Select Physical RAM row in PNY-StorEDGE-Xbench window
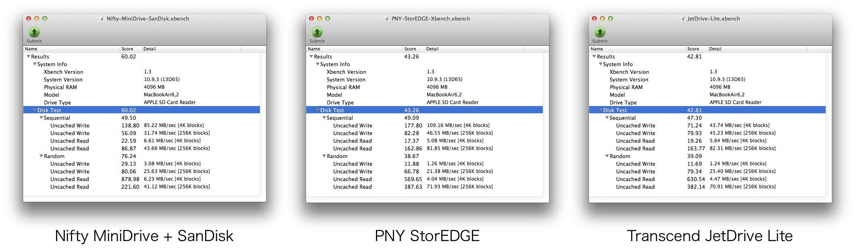Image resolution: width=868 pixels, height=250 pixels. [x=424, y=87]
